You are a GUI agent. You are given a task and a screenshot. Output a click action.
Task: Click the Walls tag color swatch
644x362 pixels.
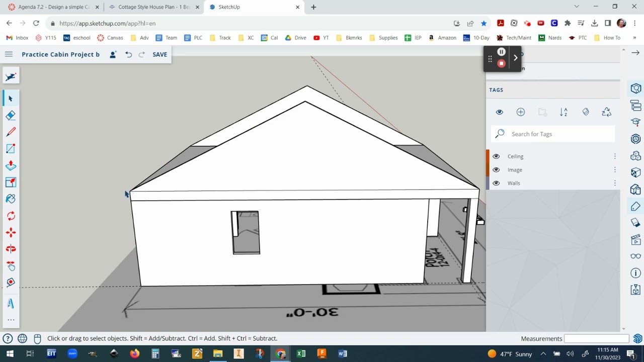coord(488,183)
